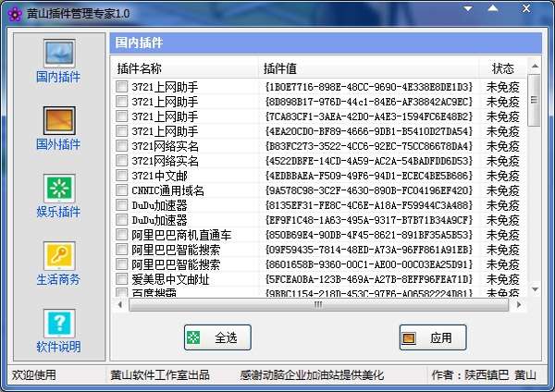Click the 全选 button
The width and height of the screenshot is (555, 392).
(217, 337)
